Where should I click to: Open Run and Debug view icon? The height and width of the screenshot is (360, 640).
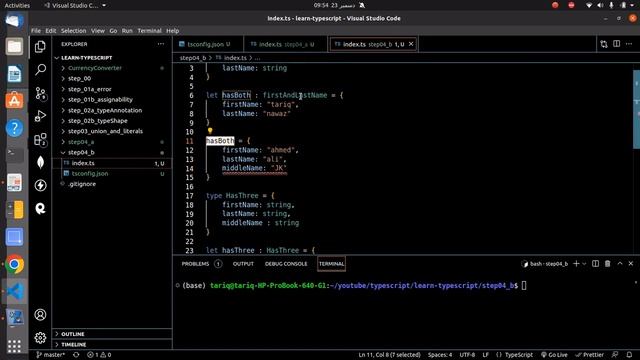[40, 116]
